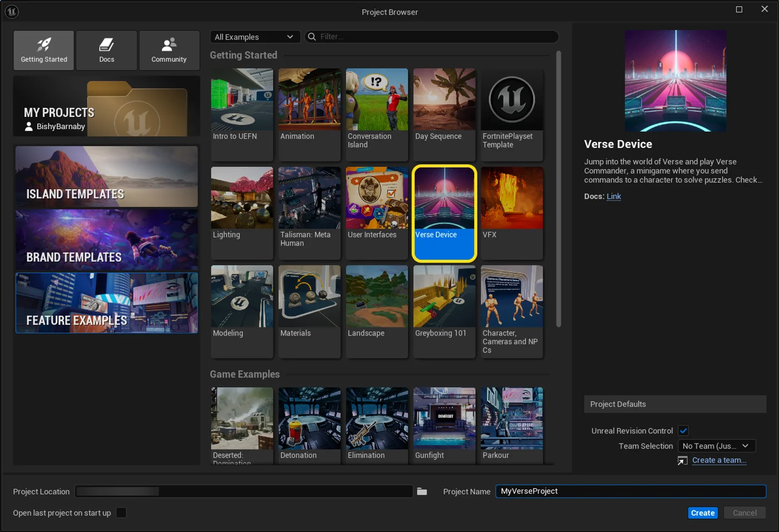The height and width of the screenshot is (532, 779).
Task: Select the Deserted: Domination game example
Action: tap(242, 426)
